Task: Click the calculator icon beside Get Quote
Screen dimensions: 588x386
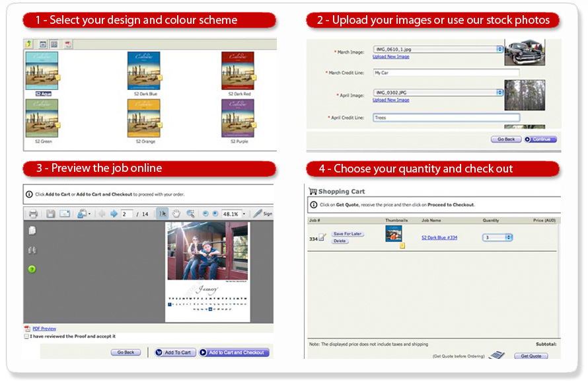Action: 497,355
